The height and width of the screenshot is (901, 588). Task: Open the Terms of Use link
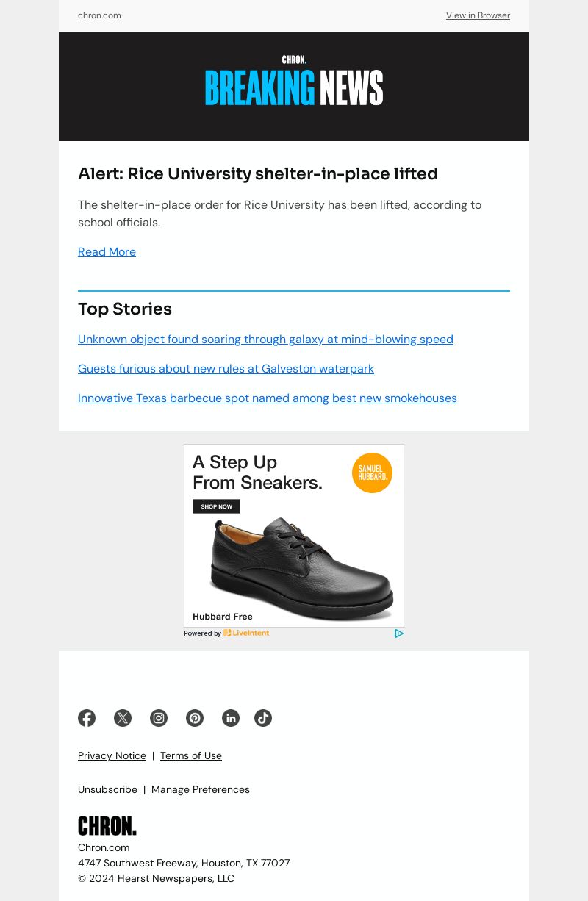point(191,755)
